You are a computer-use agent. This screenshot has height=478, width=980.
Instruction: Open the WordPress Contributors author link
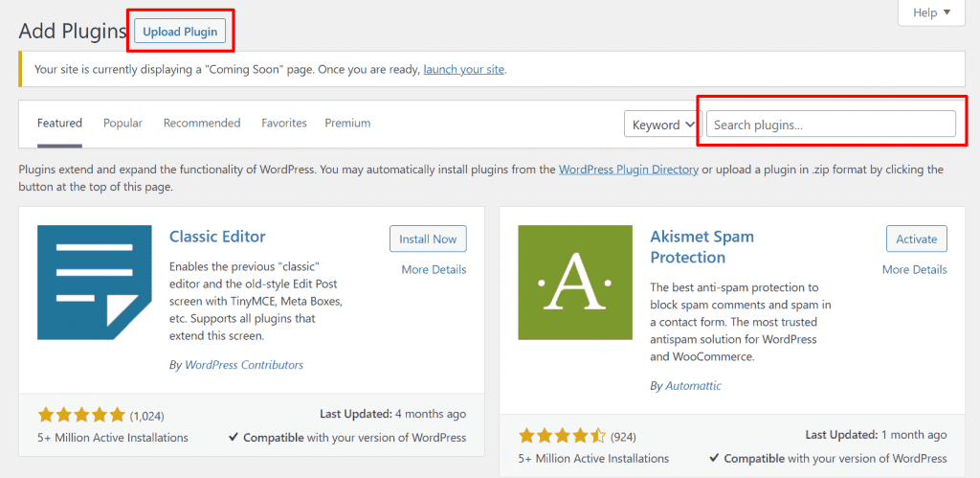tap(244, 365)
